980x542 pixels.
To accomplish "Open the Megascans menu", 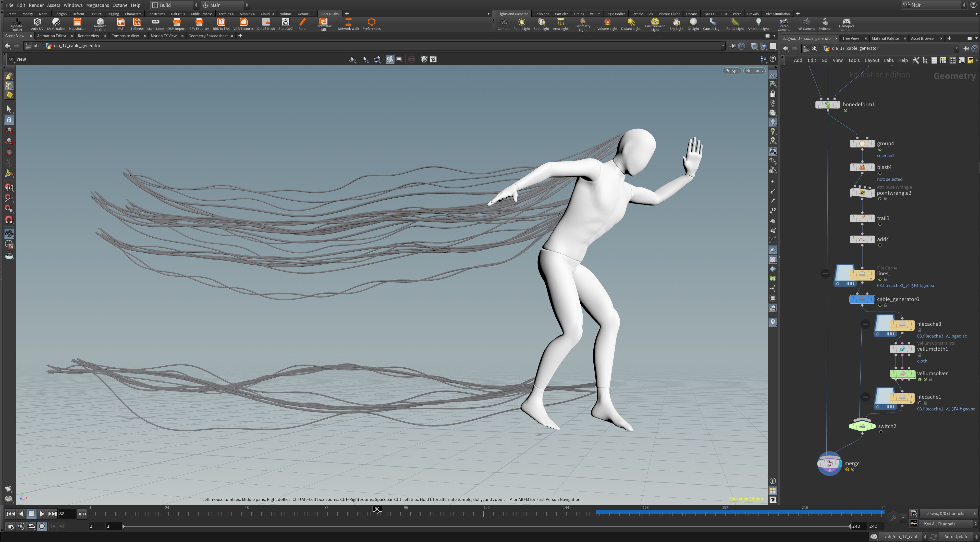I will 97,5.
